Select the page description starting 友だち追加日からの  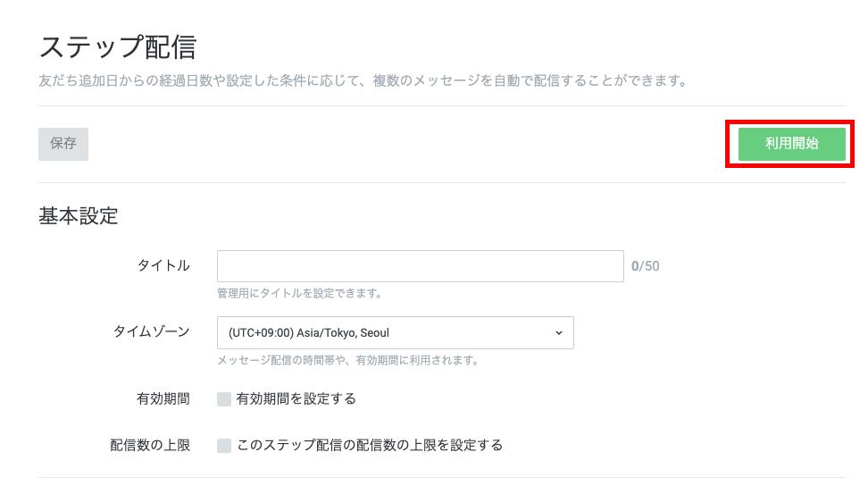click(363, 81)
